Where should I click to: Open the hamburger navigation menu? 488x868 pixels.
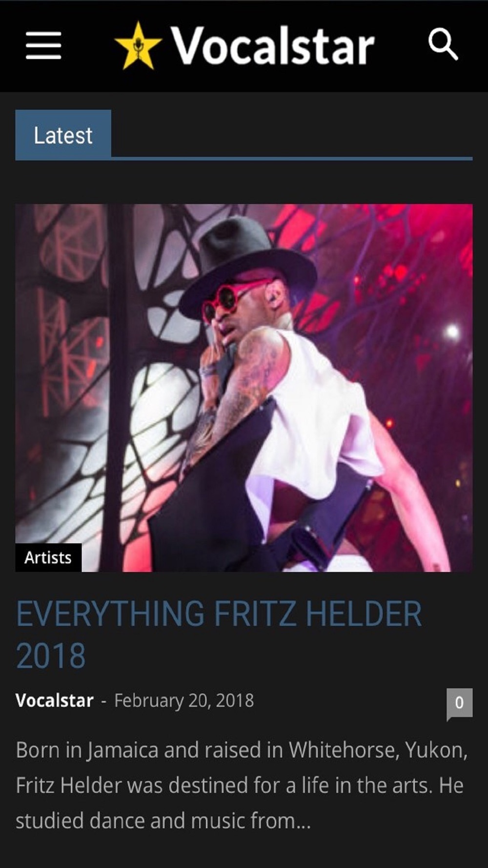pos(43,45)
